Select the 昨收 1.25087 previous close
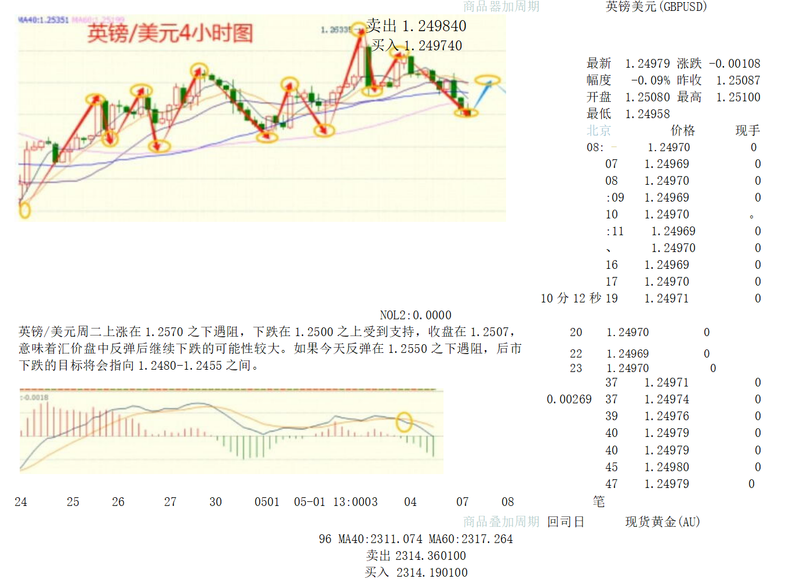This screenshot has width=800, height=580. [718, 81]
